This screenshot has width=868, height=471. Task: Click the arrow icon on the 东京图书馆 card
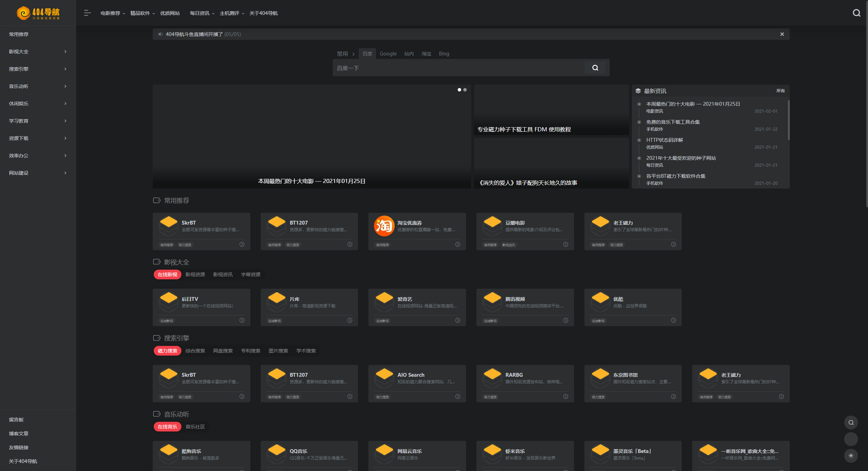(x=673, y=396)
